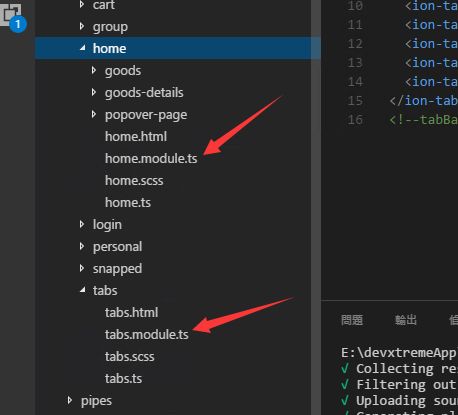Switch to the 輸出 panel tab

[x=406, y=320]
